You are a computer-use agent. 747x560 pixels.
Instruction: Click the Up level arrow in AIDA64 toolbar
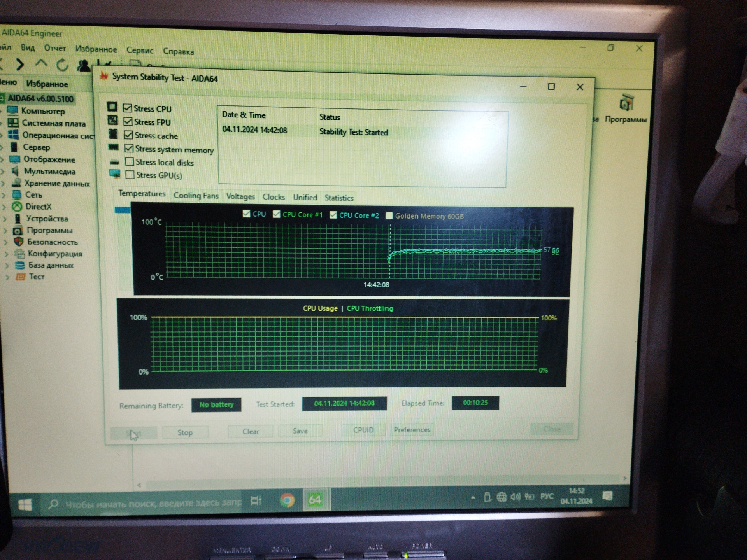click(x=41, y=63)
